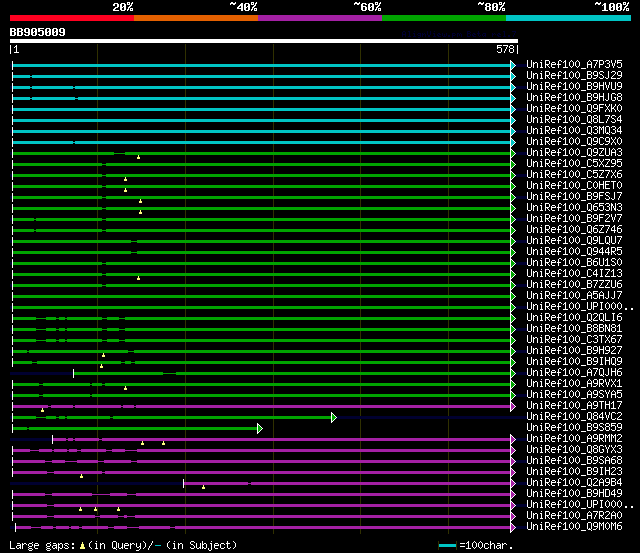Select the UniRef100_B9IHQ9 label
Screen dimensions: 640x553
[x=574, y=362]
